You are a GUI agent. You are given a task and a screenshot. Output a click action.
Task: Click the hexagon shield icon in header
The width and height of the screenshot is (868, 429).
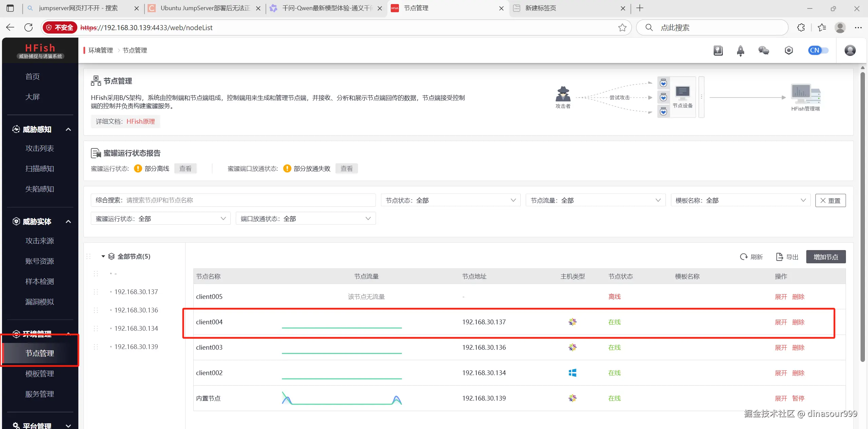tap(789, 50)
